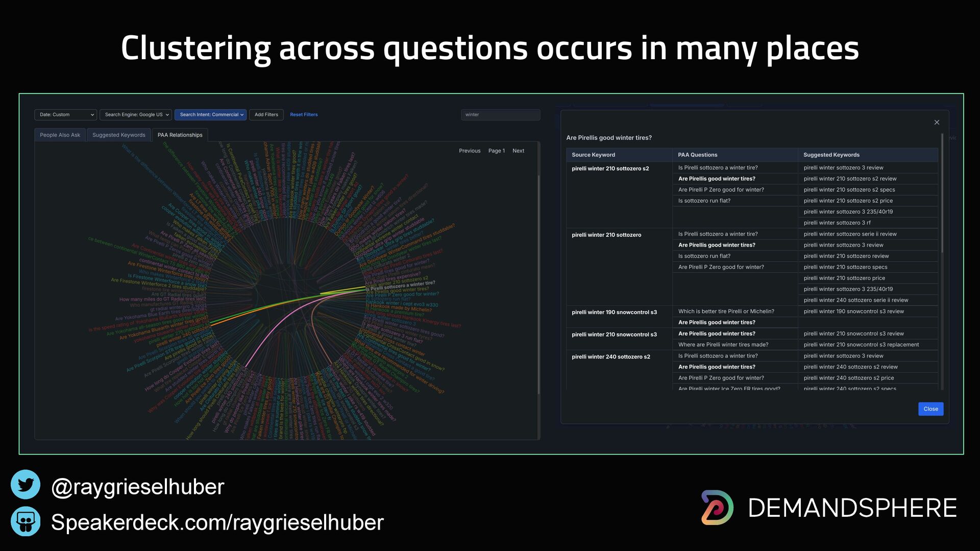Click the Add Filters button

pos(266,115)
